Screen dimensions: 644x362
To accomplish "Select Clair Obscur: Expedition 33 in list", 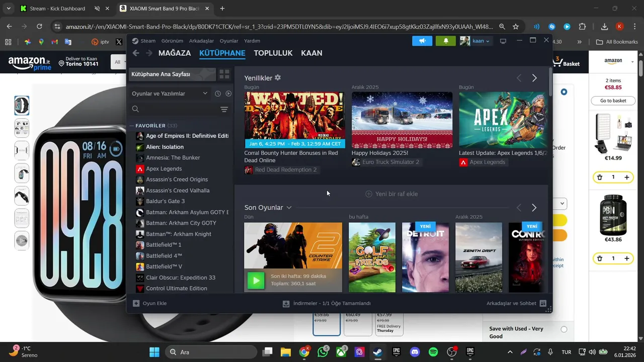I will point(181,278).
